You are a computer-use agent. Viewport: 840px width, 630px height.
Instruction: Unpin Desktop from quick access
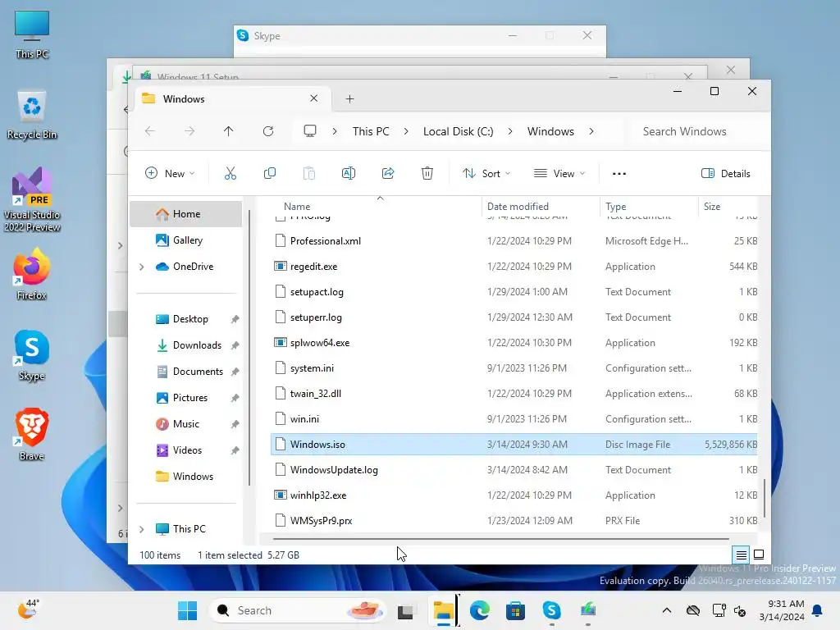(x=235, y=319)
